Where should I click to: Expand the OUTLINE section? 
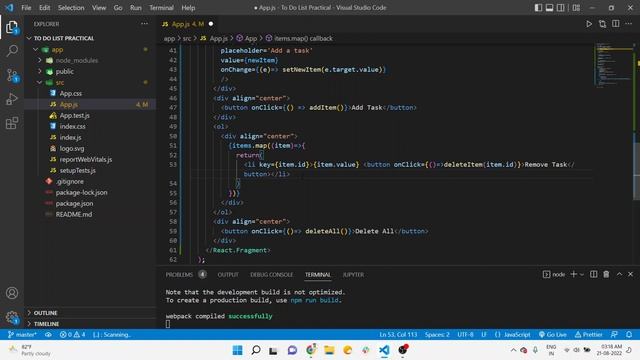tap(29, 313)
